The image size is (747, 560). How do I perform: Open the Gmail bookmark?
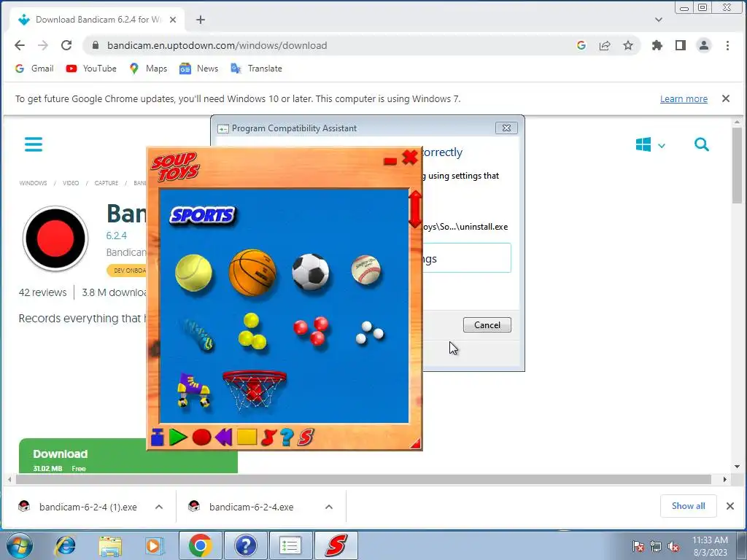[x=34, y=69]
